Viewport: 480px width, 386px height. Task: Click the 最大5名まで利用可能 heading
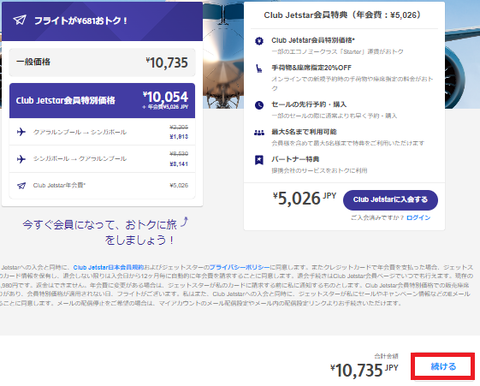point(304,132)
